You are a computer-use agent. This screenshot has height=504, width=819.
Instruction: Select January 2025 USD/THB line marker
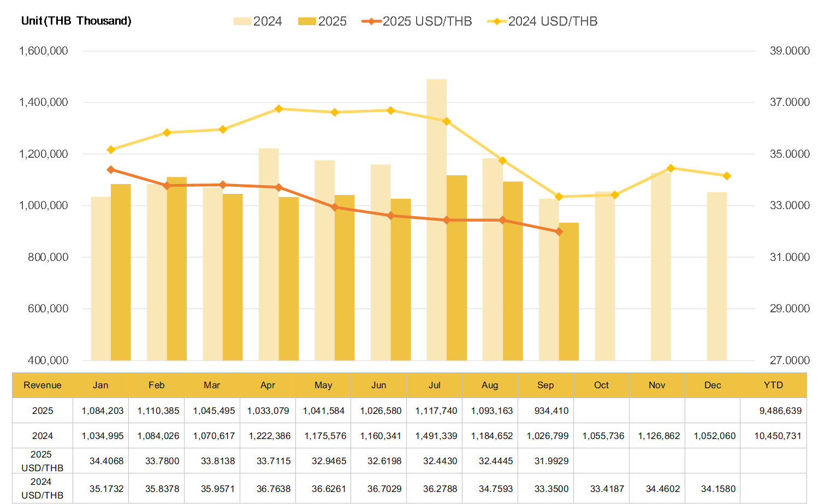(x=111, y=170)
